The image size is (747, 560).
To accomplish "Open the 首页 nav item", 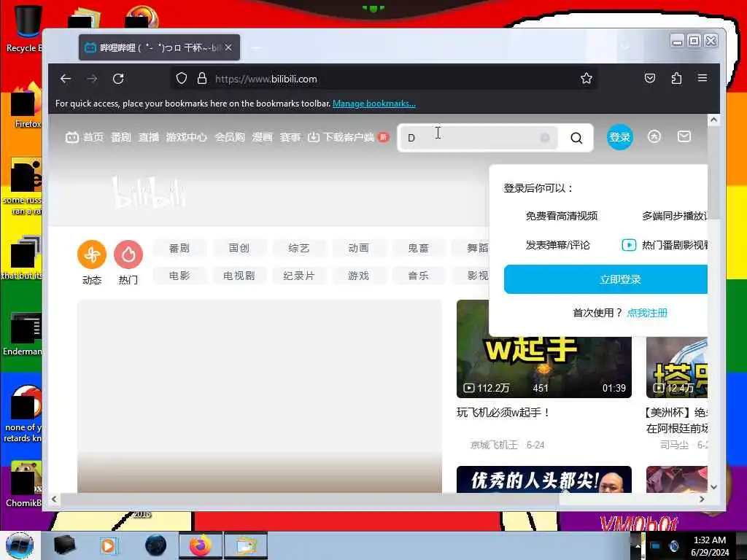I will point(85,138).
